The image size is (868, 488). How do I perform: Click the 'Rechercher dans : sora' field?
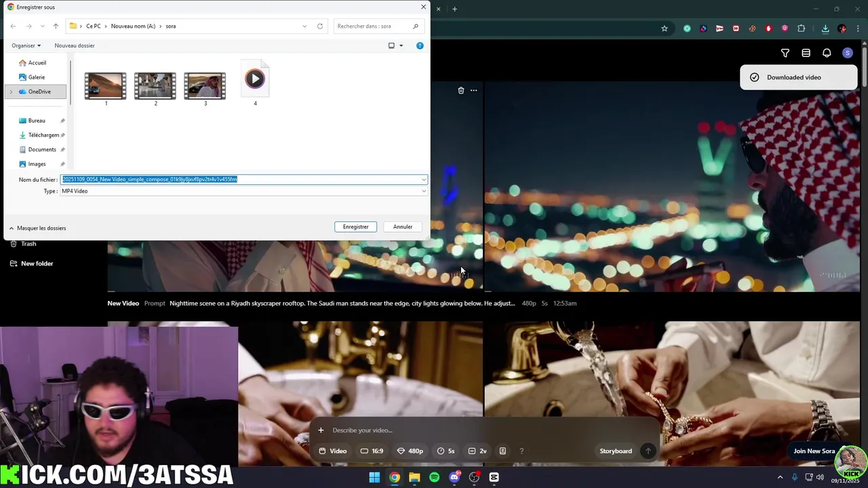pyautogui.click(x=378, y=26)
